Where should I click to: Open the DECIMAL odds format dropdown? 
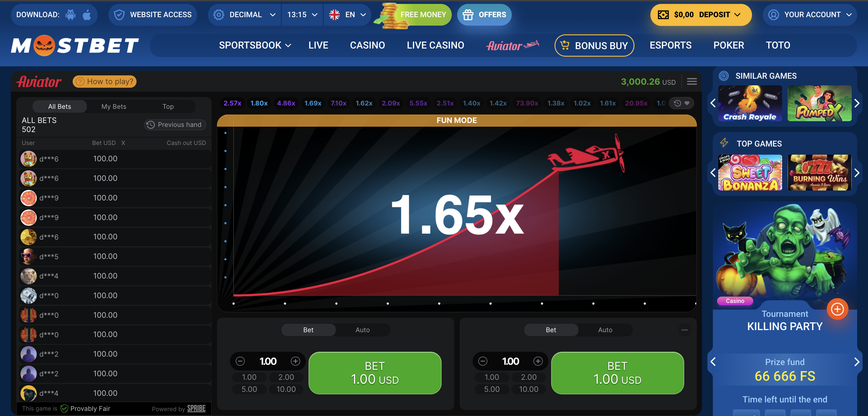pyautogui.click(x=245, y=14)
